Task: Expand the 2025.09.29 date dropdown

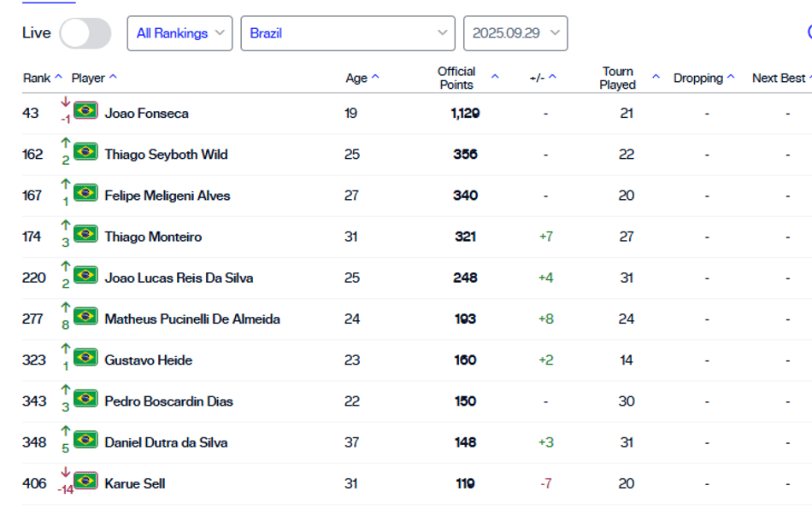Action: [x=515, y=33]
